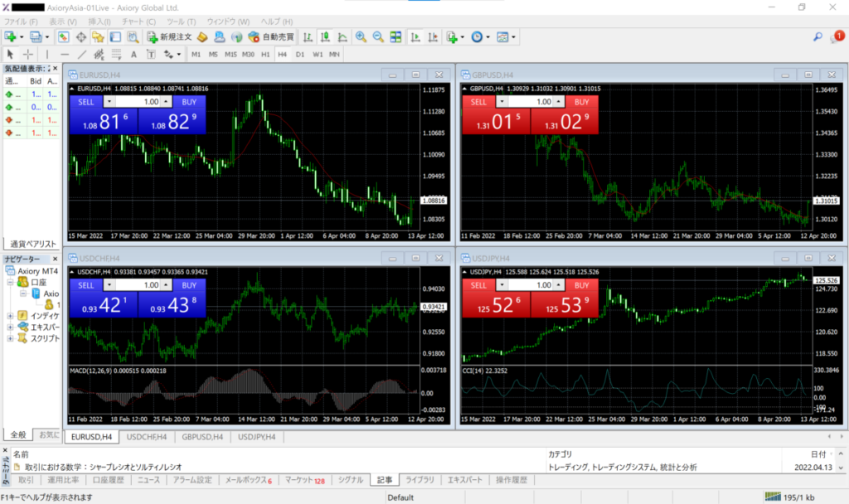Screen dimensions: 849x504
Task: Click BUY on the USDJPY chart
Action: [581, 285]
